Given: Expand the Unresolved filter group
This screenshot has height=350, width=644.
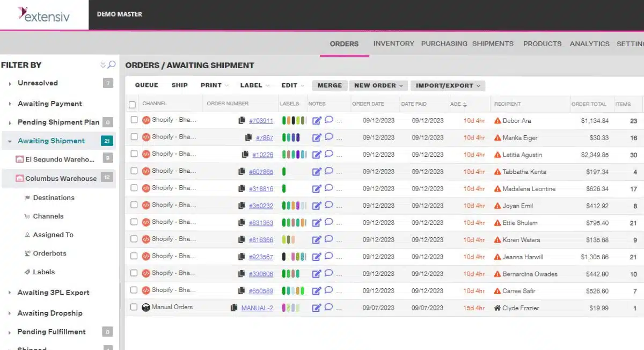Looking at the screenshot, I should [x=10, y=84].
